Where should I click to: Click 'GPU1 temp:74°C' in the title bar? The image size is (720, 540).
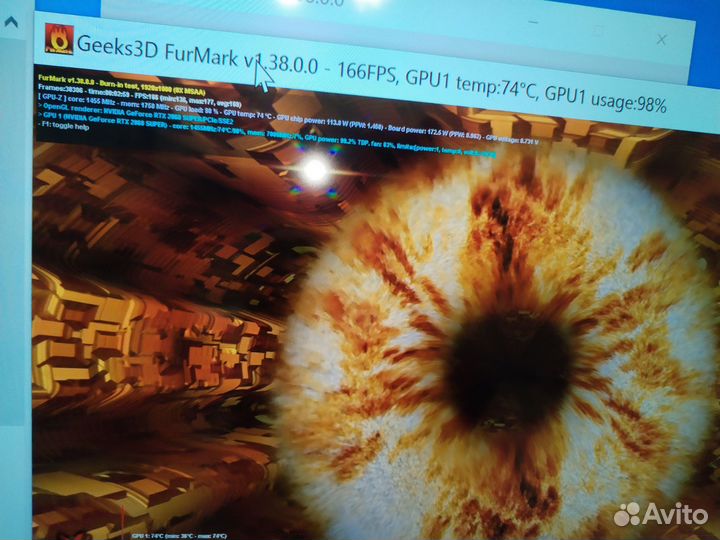pos(471,85)
